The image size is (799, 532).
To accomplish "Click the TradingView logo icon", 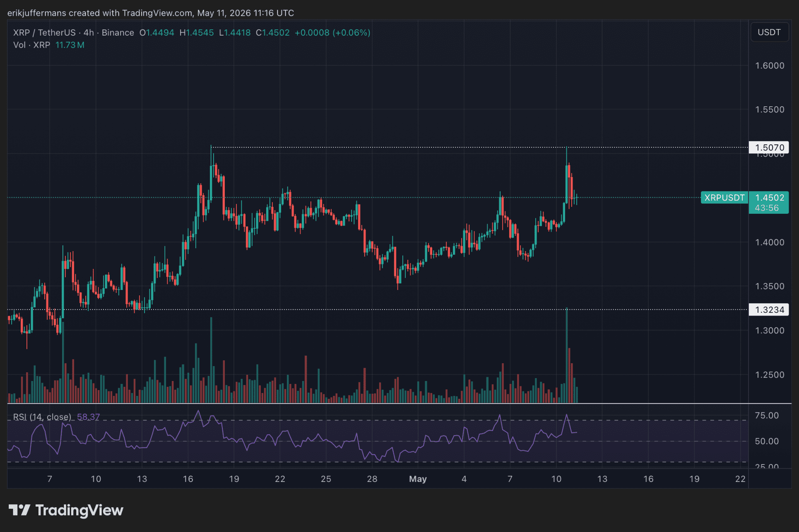I will [19, 510].
